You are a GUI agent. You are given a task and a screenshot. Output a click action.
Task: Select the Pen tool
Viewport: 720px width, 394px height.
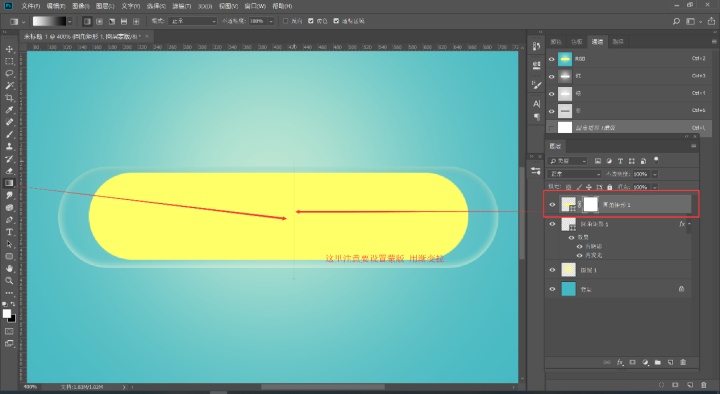9,220
